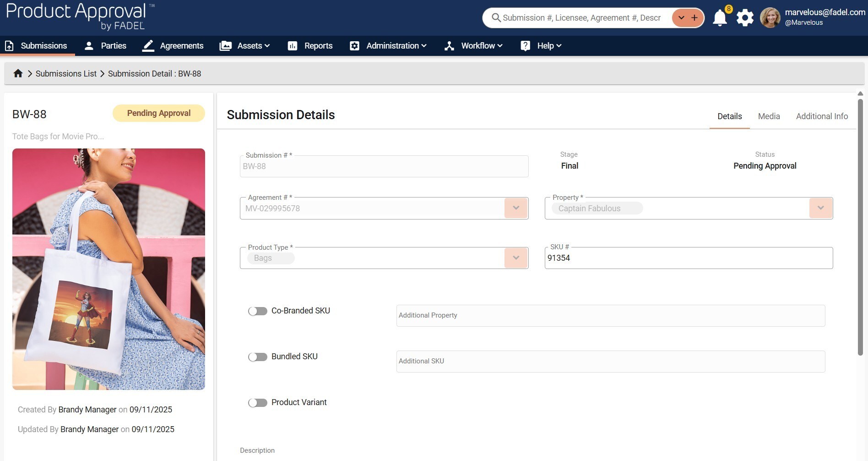Screen dimensions: 868x461
Task: Expand the Agreement # dropdown arrow
Action: (516, 208)
